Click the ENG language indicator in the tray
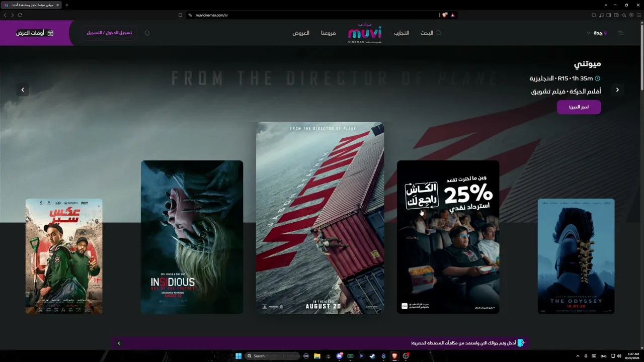 click(x=603, y=356)
